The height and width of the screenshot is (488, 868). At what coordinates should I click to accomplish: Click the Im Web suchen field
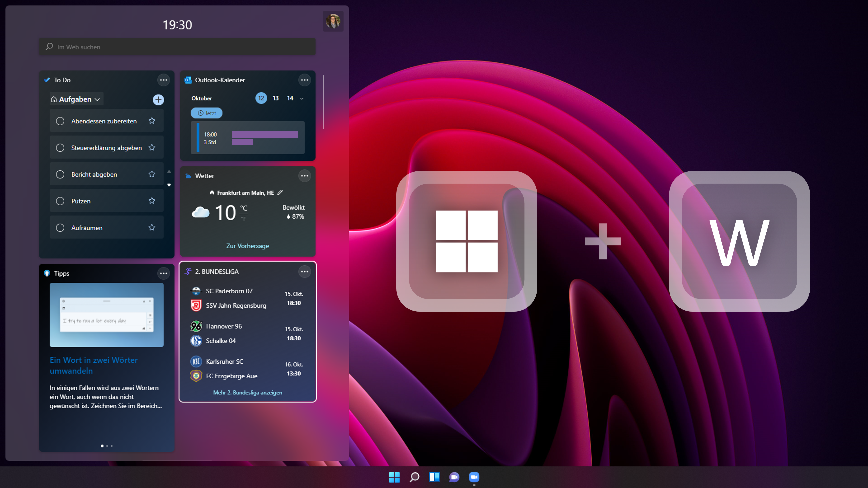pyautogui.click(x=177, y=47)
